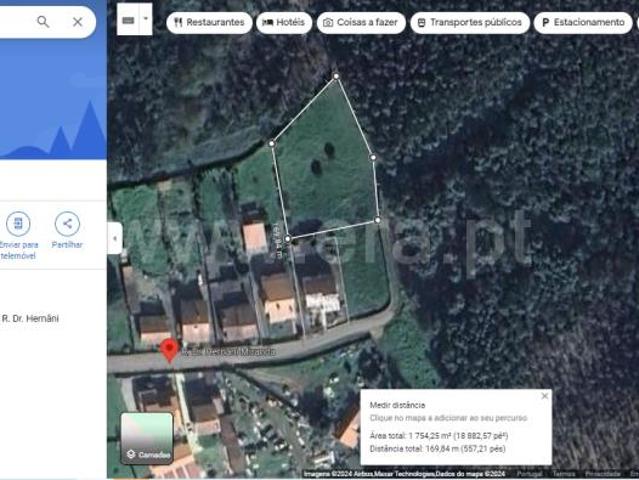Select the Hotéis category chip
The image size is (639, 480).
pyautogui.click(x=284, y=22)
